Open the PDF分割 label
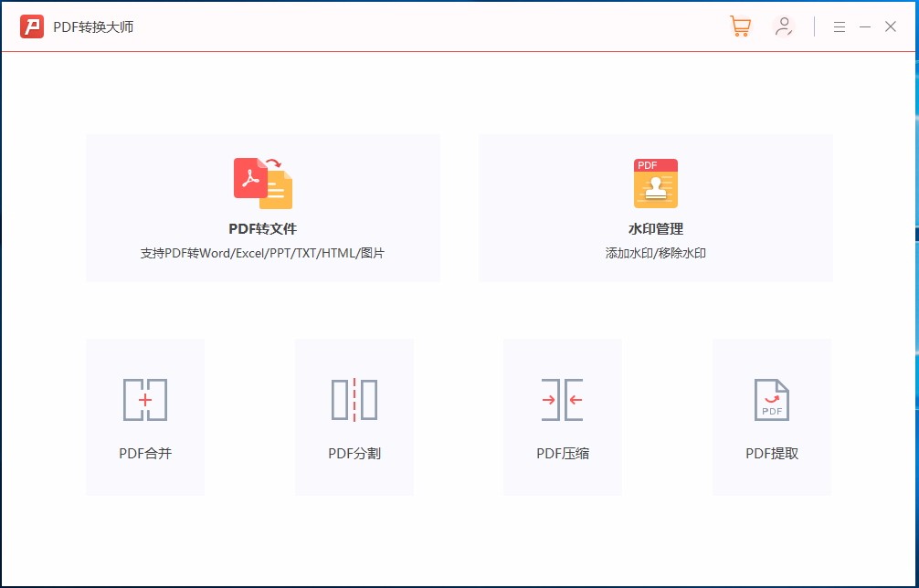 point(354,453)
